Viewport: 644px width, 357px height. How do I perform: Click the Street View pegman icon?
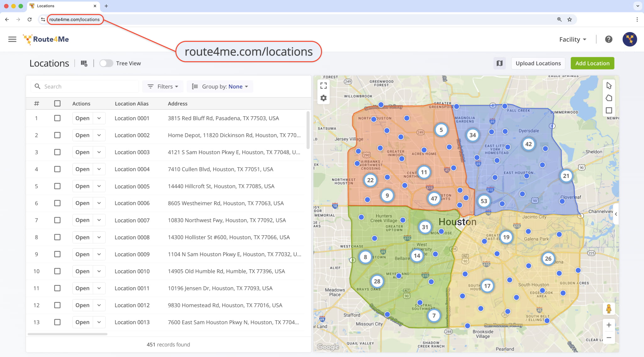click(608, 309)
